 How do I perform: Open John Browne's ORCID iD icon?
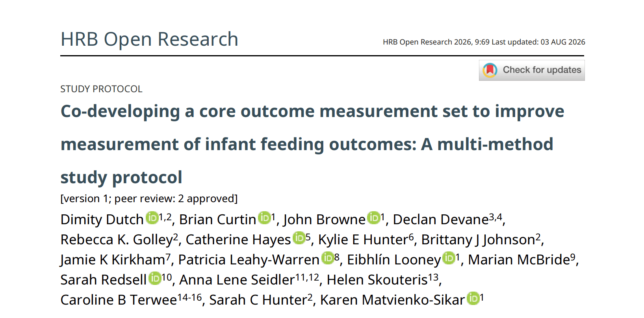click(374, 218)
